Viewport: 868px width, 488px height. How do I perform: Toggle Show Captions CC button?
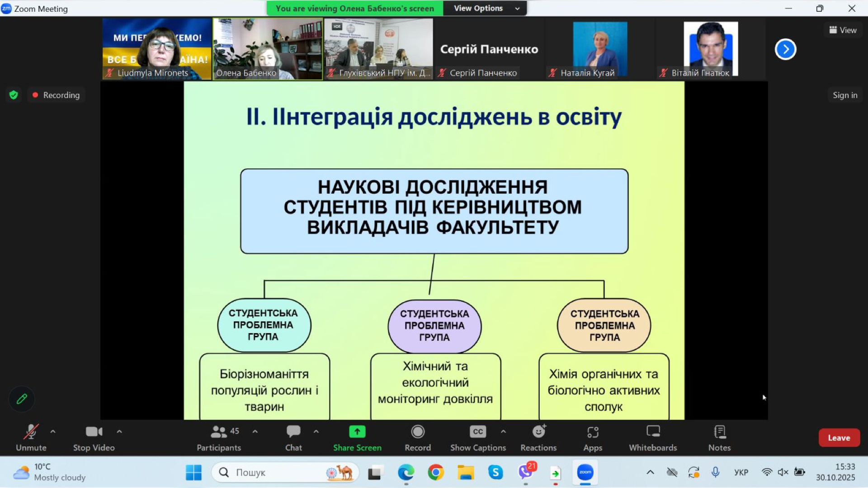coord(477,437)
